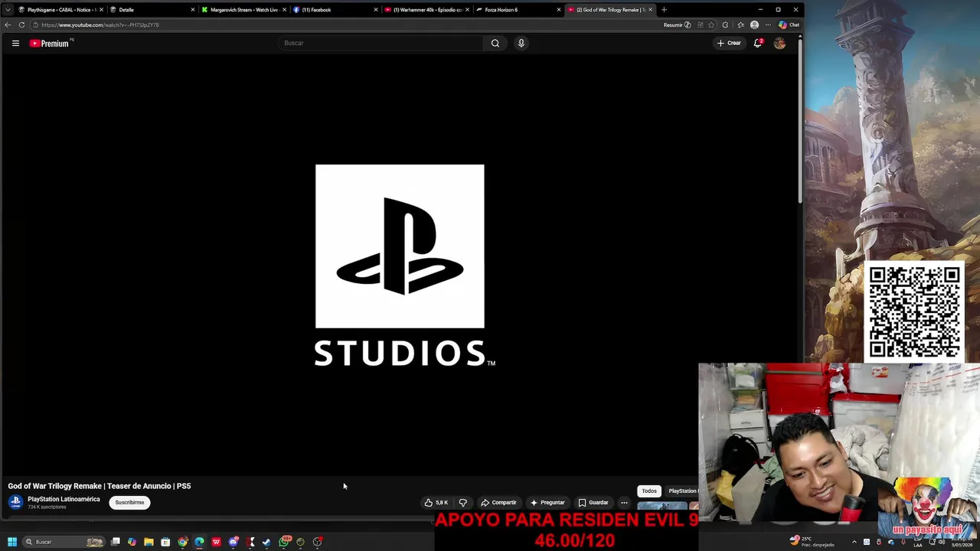The height and width of the screenshot is (551, 980).
Task: Open a new browser tab
Action: point(664,10)
